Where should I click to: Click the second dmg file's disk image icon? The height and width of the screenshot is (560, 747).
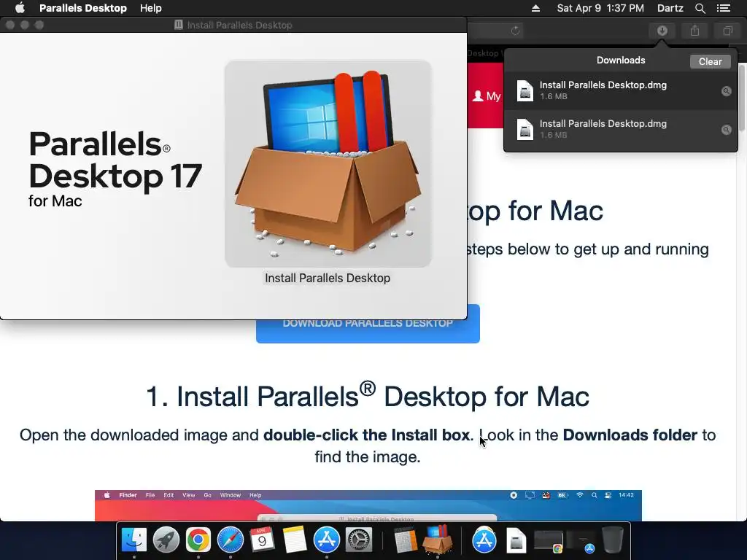tap(525, 129)
